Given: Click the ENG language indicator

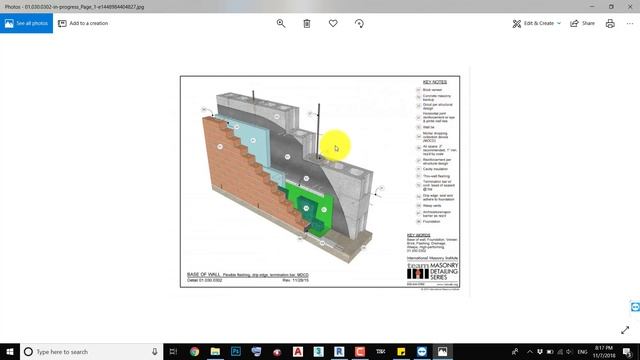Looking at the screenshot, I should tap(582, 352).
